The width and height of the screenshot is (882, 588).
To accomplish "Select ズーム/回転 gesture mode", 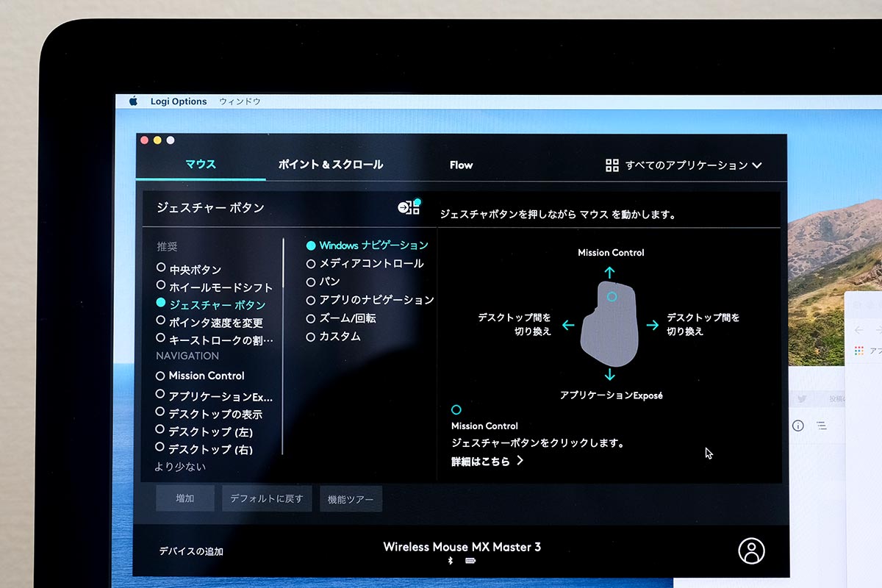I will 341,318.
